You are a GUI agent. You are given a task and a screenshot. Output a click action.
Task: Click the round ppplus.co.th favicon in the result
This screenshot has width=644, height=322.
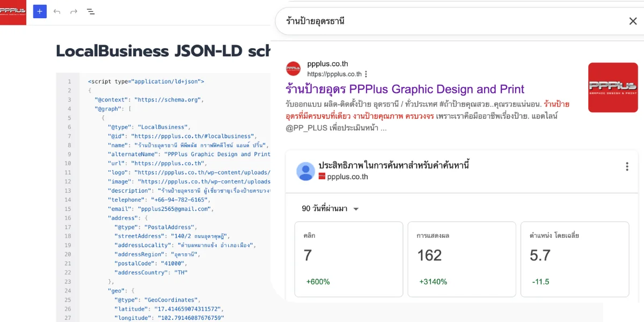point(293,69)
